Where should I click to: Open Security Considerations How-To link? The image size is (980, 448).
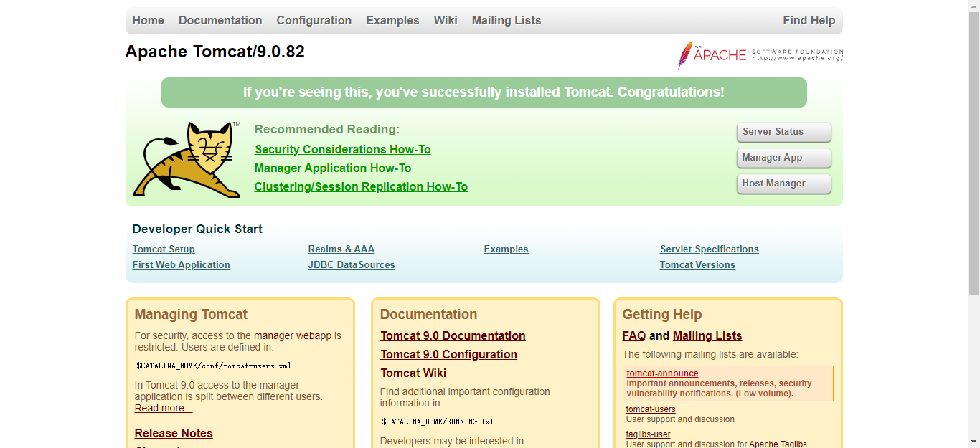pos(343,149)
